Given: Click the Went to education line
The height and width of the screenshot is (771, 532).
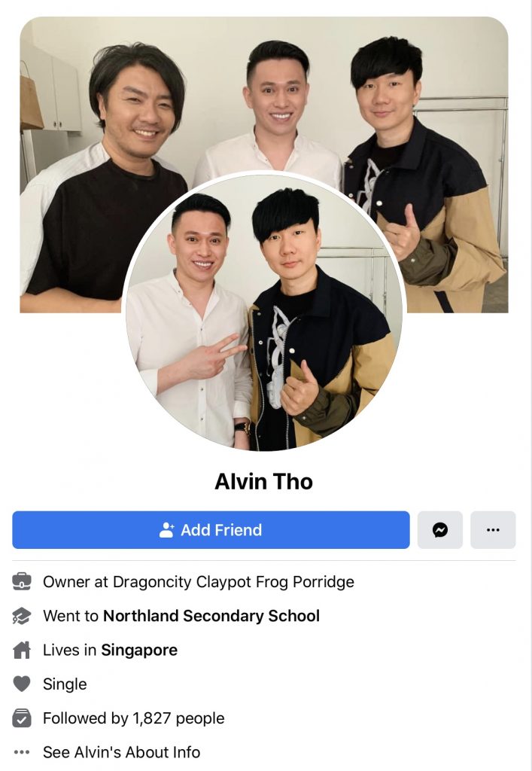Looking at the screenshot, I should (x=181, y=616).
